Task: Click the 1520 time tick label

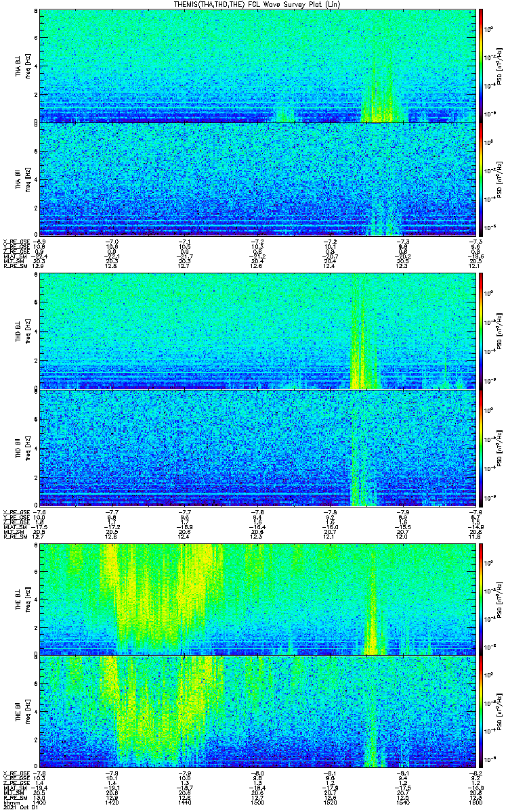Action: [330, 802]
